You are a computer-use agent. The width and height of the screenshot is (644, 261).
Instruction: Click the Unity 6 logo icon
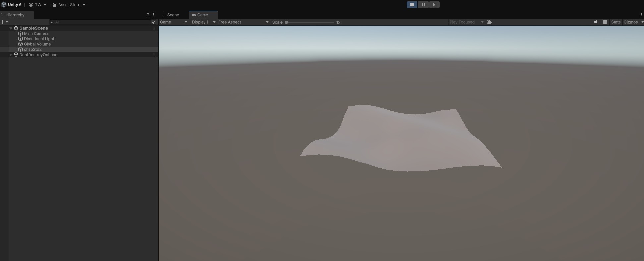click(x=4, y=5)
